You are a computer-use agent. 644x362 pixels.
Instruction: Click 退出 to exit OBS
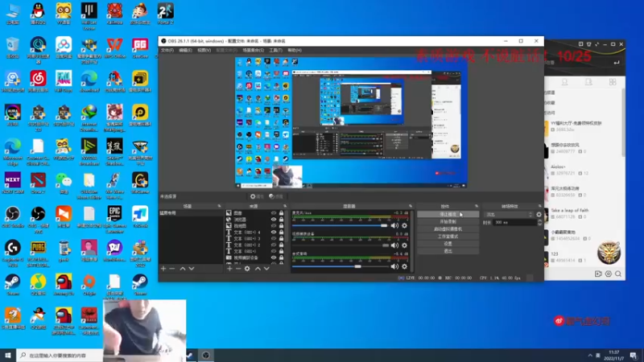448,251
